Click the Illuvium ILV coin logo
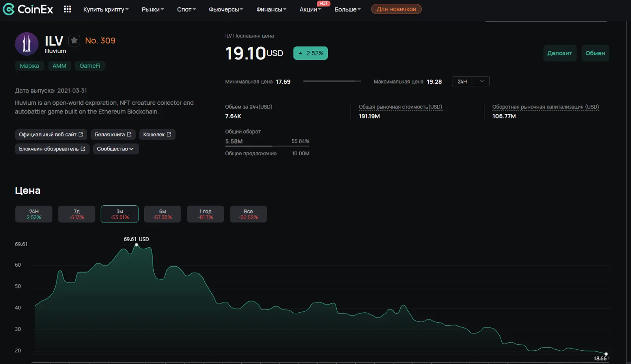Screen dimensions: 631x364 point(26,44)
